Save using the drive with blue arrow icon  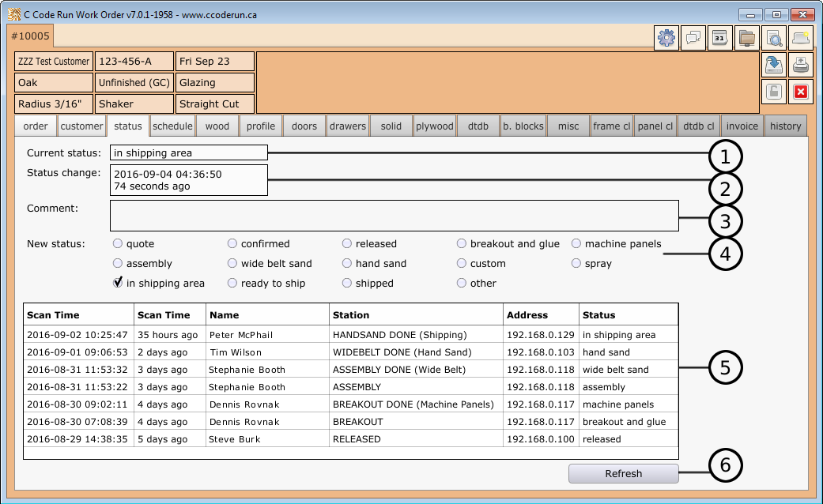point(774,65)
